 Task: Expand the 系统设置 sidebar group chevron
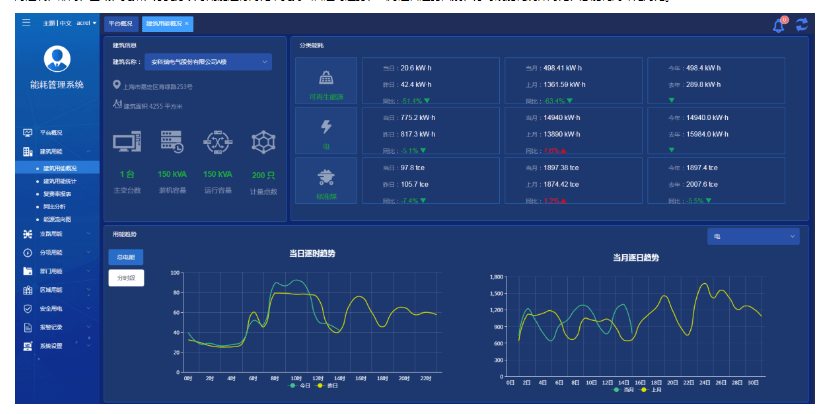pyautogui.click(x=88, y=346)
